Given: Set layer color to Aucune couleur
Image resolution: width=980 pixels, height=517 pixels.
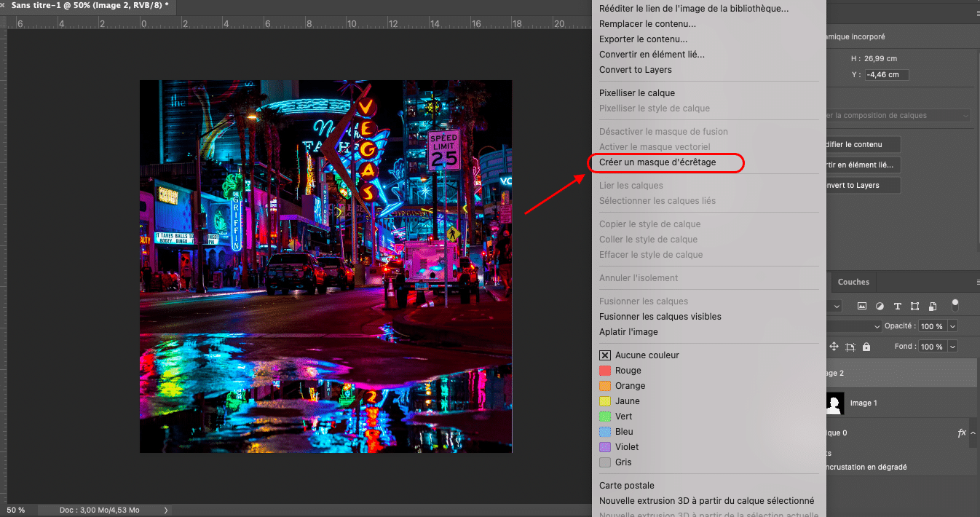Looking at the screenshot, I should 639,355.
